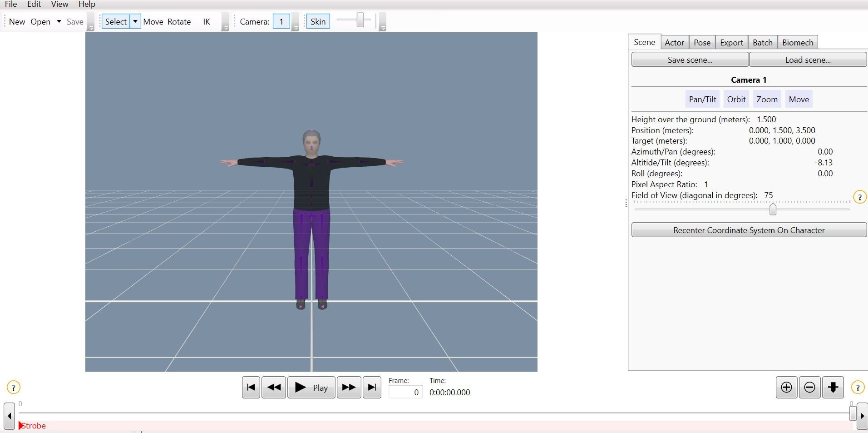Click the Position value 0.000, 1.500, 3.500
The width and height of the screenshot is (868, 433).
tap(782, 130)
